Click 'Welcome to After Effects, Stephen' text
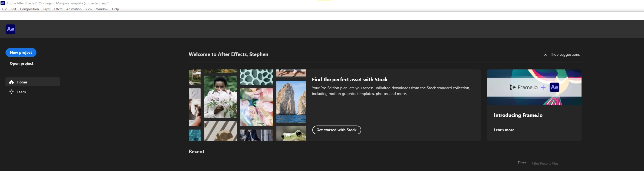The image size is (644, 171). click(x=228, y=54)
